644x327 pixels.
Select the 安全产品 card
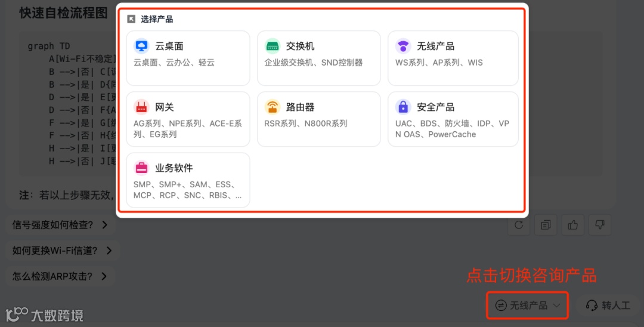(x=453, y=119)
